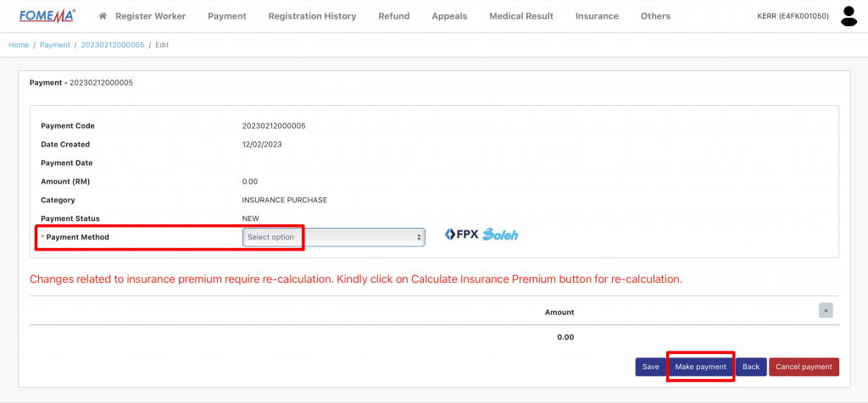Open the Payment menu

(x=226, y=16)
